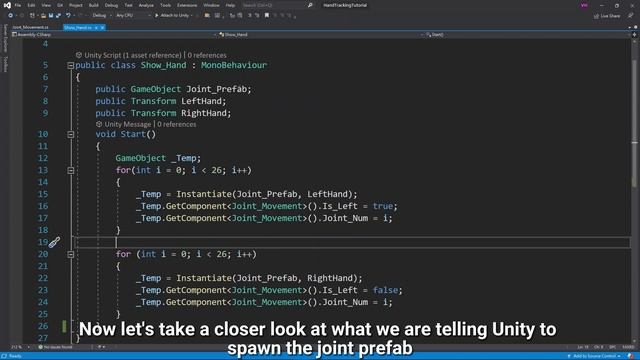Open the Git menu

60,5
